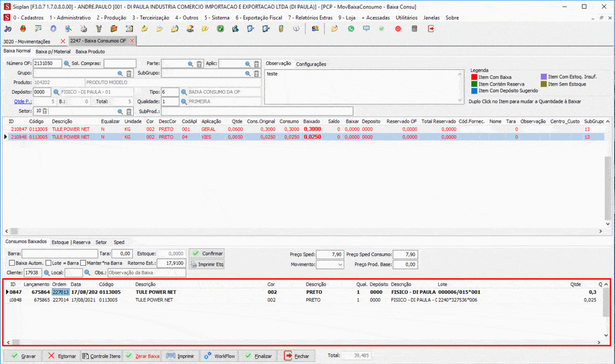Open the 0 - Cadastros menu
615x364 pixels.
pyautogui.click(x=28, y=17)
